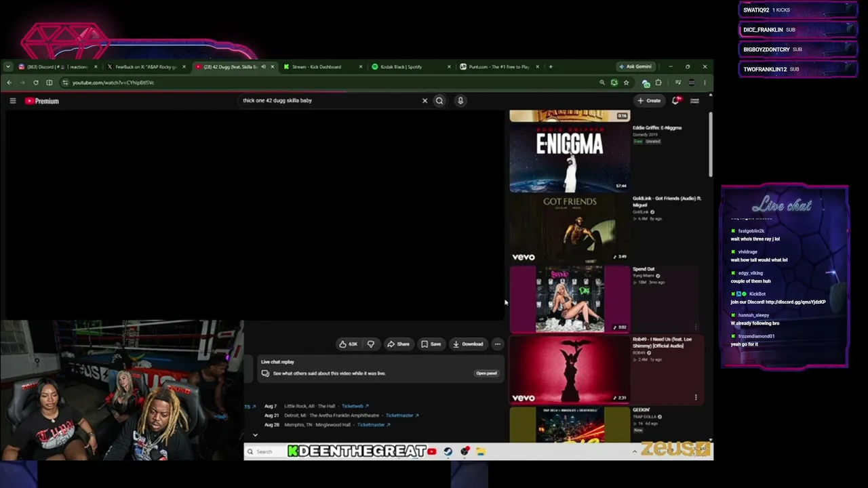Submit search with the magnifier button

click(x=439, y=101)
